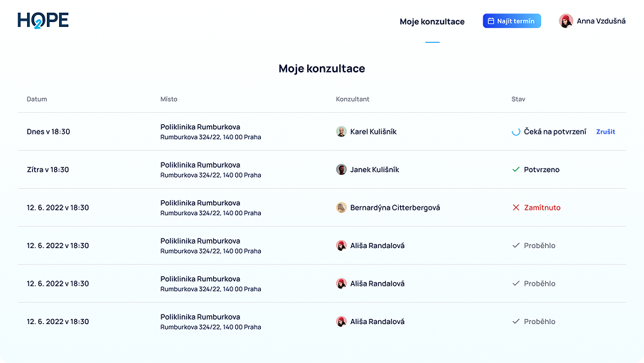This screenshot has width=644, height=363.
Task: Click Karel Kulišník's avatar picture
Action: coord(341,131)
